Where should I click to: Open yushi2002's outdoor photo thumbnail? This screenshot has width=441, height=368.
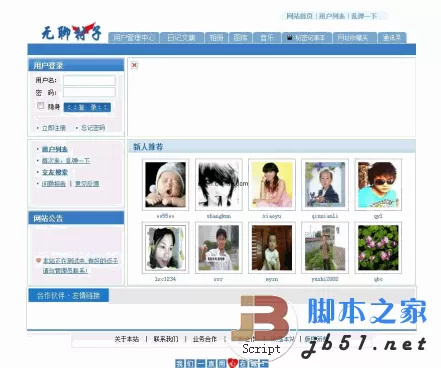tap(325, 248)
